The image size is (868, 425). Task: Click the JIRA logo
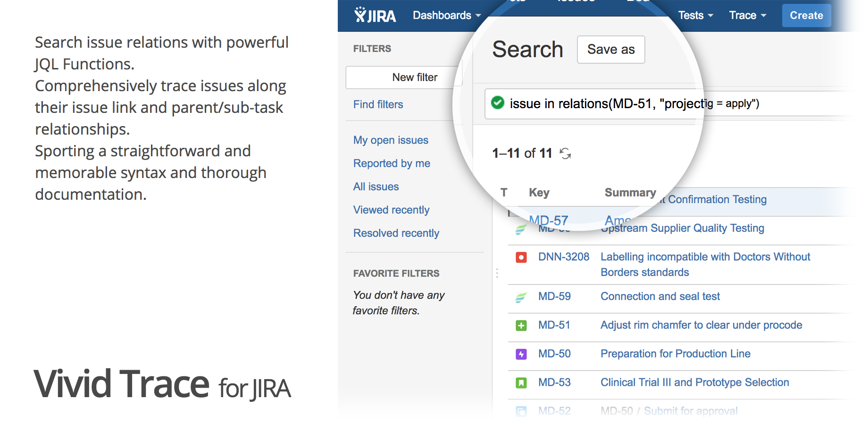point(375,15)
